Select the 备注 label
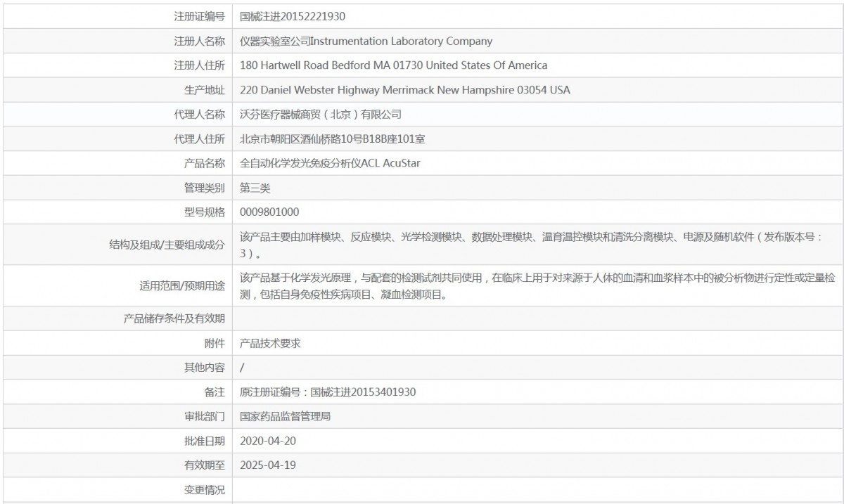The image size is (844, 504). coord(215,392)
